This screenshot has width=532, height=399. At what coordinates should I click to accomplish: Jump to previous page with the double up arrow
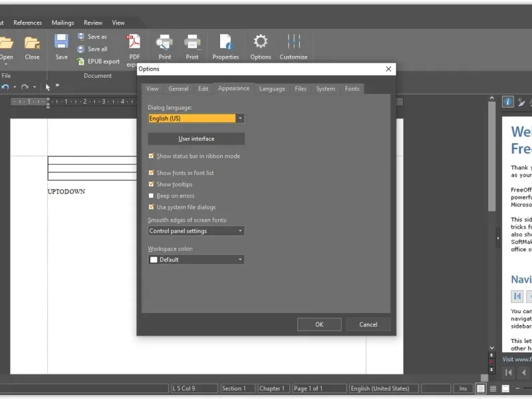pos(491,355)
